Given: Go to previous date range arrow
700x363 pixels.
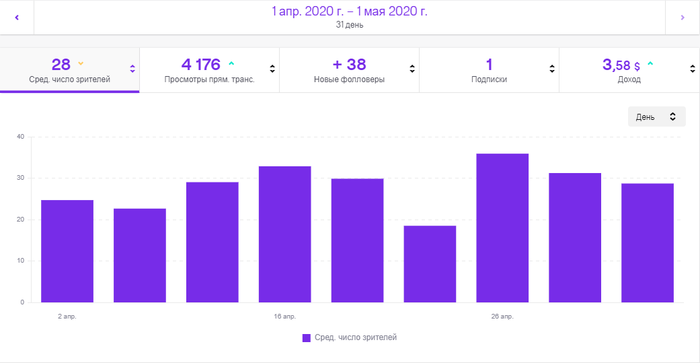Looking at the screenshot, I should pos(17,17).
